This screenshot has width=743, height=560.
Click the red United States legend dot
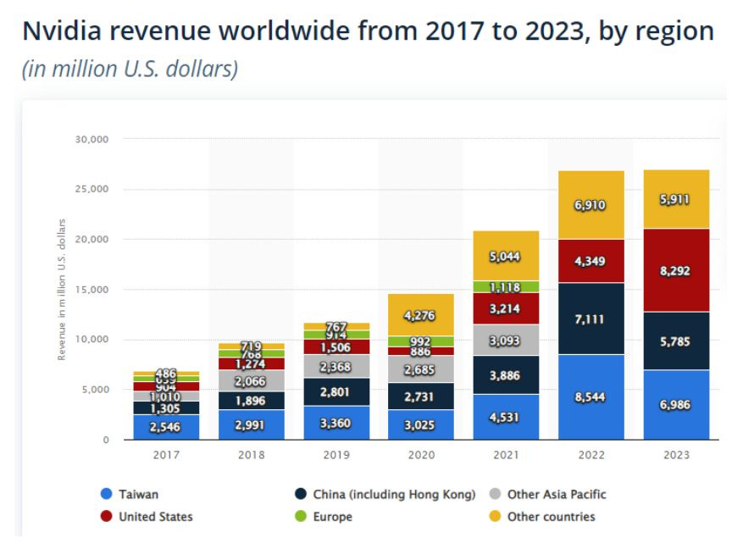coord(106,516)
